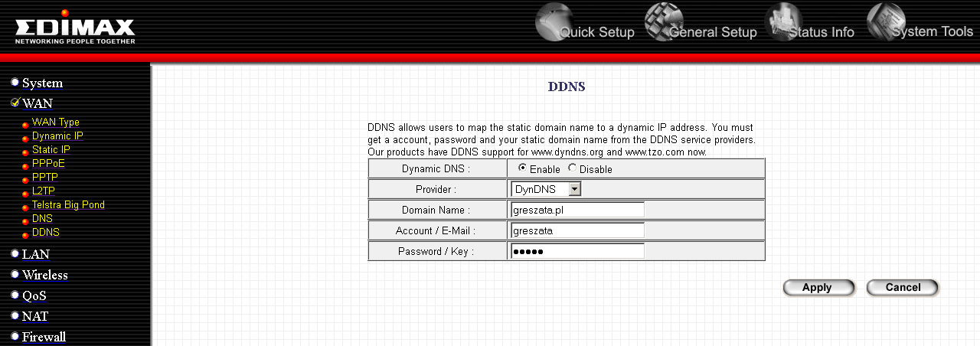The width and height of the screenshot is (980, 346).
Task: Expand the QoS section in sidebar
Action: point(34,295)
